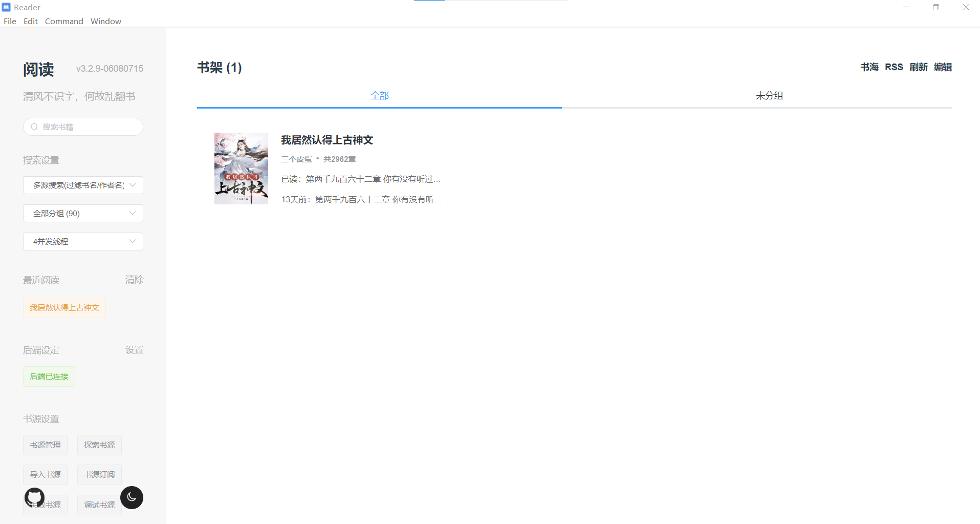Screen dimensions: 980x524
Task: Open the 全部分组 (90) group dropdown
Action: pos(82,213)
